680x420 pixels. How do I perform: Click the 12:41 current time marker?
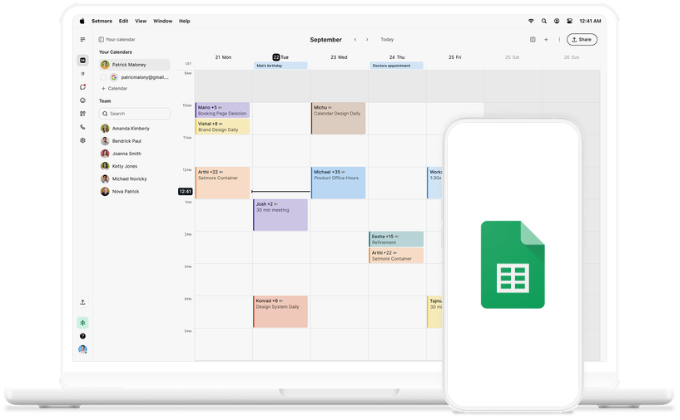tap(185, 191)
